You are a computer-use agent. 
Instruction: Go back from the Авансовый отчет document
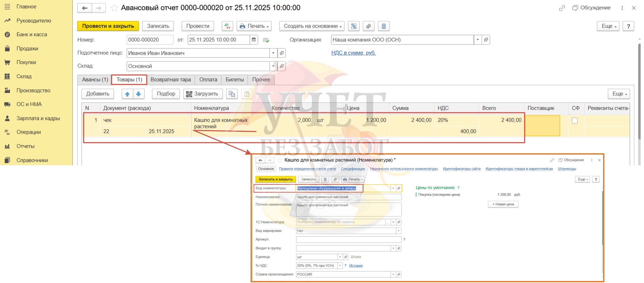click(85, 8)
